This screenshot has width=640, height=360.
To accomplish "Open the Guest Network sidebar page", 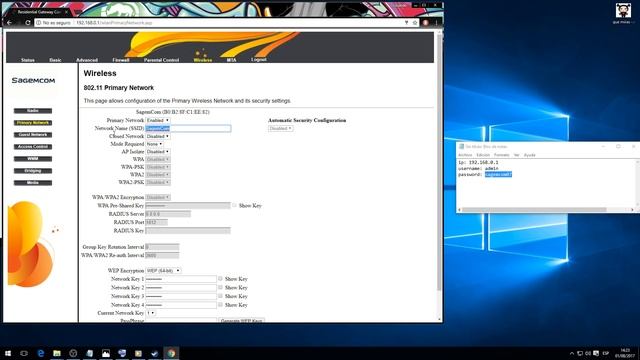I will (x=33, y=135).
